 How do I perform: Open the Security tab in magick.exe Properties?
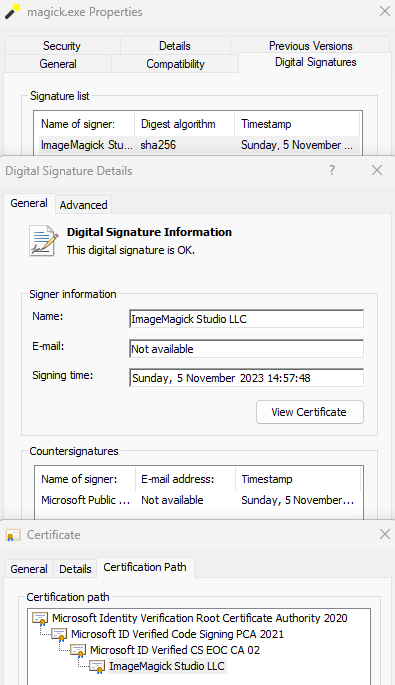click(62, 46)
